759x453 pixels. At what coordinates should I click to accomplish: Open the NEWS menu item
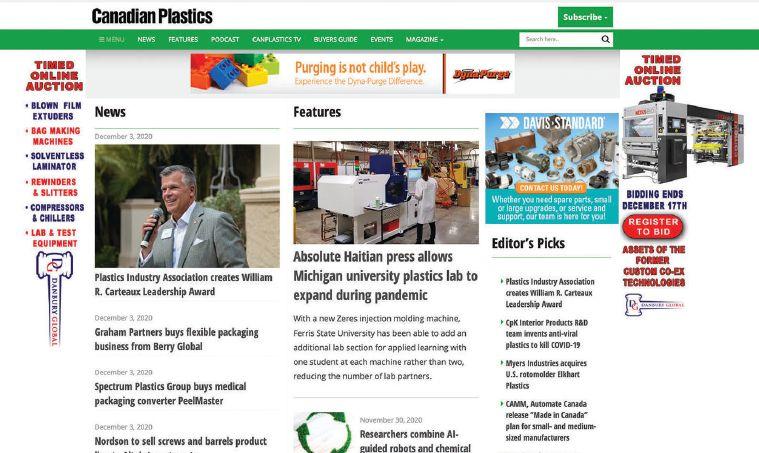click(x=146, y=39)
